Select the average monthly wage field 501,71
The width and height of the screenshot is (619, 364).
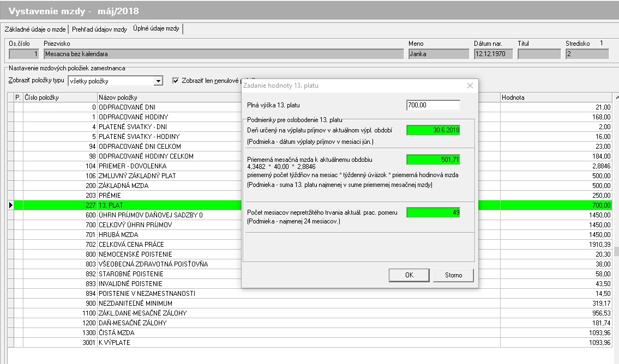click(433, 160)
